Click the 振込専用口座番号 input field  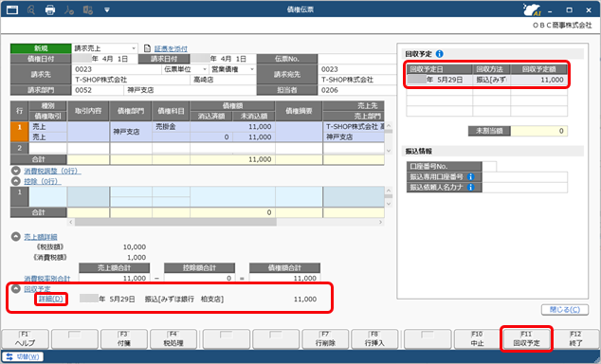[525, 176]
